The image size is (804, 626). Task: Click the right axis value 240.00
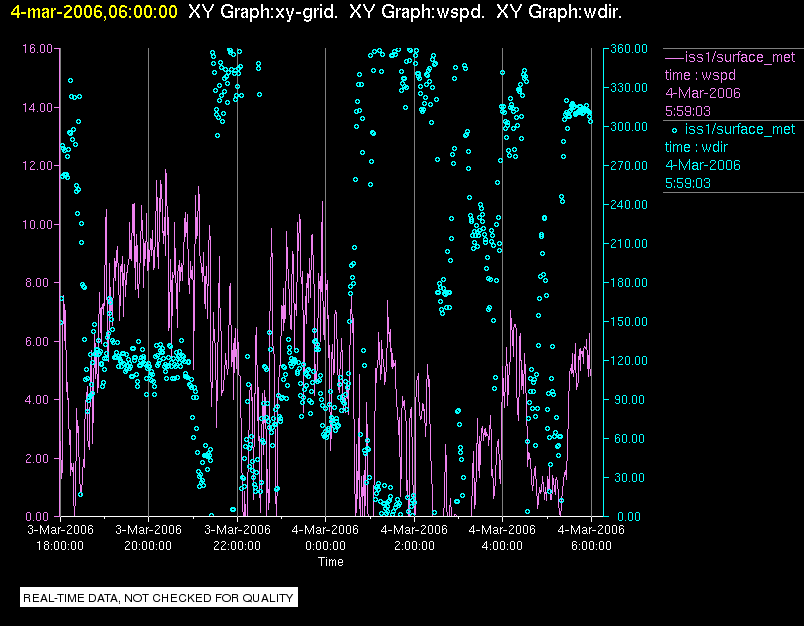click(629, 205)
